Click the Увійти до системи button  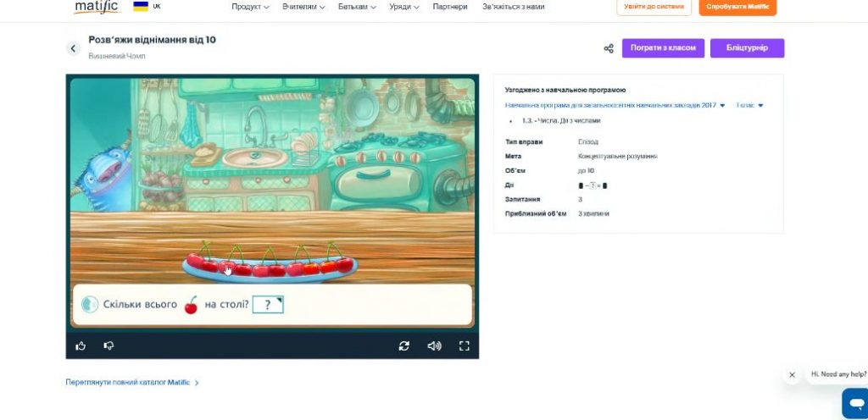654,7
